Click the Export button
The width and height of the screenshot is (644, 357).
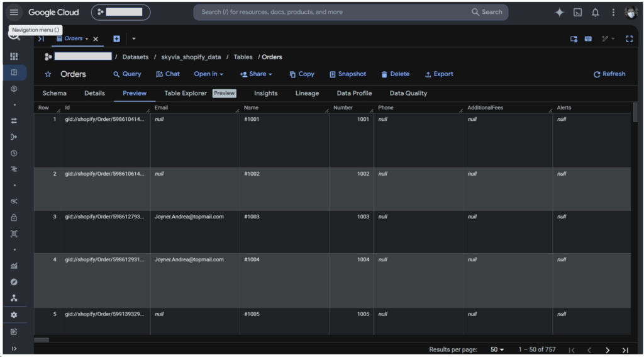click(x=439, y=74)
